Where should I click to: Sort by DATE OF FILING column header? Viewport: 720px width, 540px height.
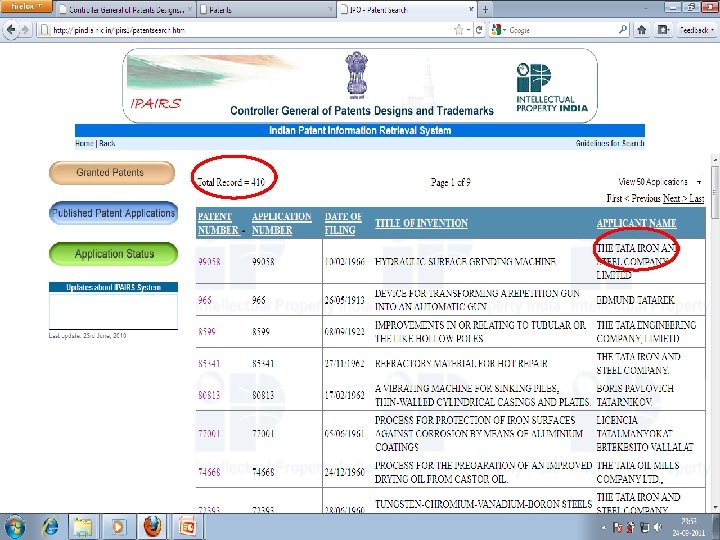(343, 223)
